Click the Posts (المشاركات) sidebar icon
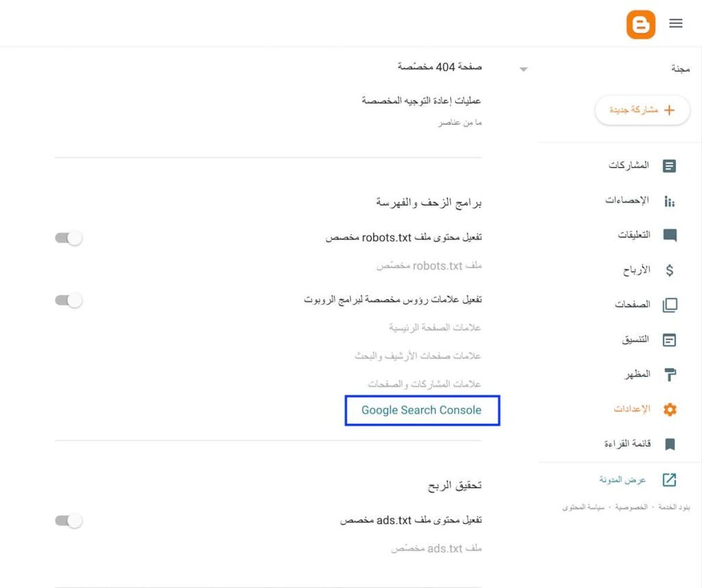Image resolution: width=702 pixels, height=588 pixels. pos(670,166)
